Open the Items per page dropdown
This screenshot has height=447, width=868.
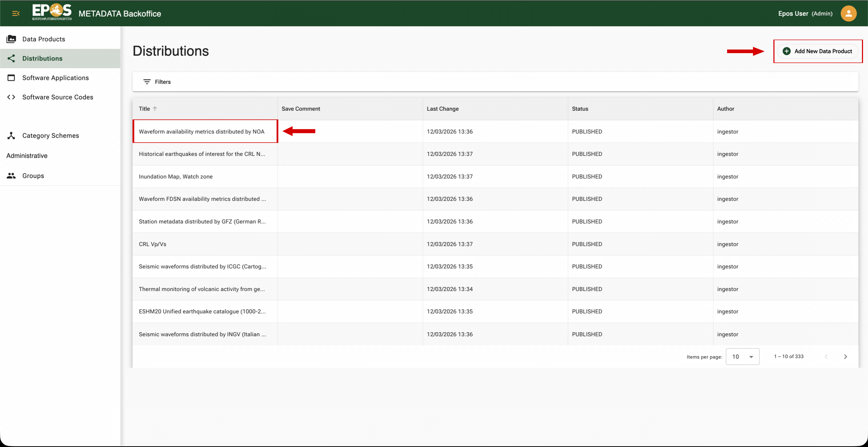[x=742, y=356]
